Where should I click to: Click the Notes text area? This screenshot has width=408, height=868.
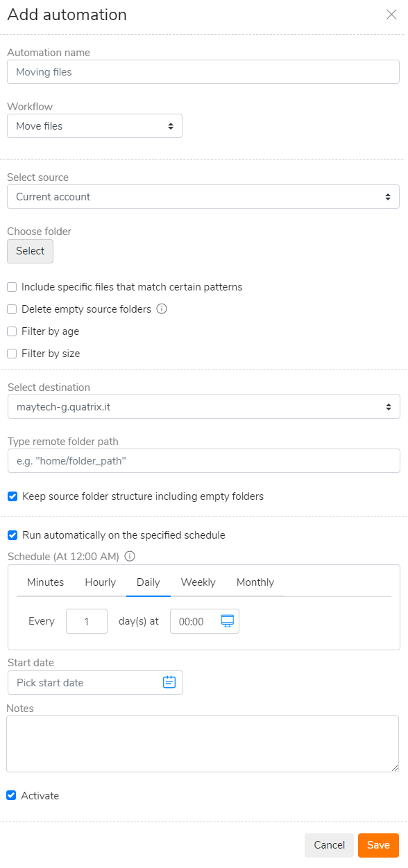coord(203,744)
